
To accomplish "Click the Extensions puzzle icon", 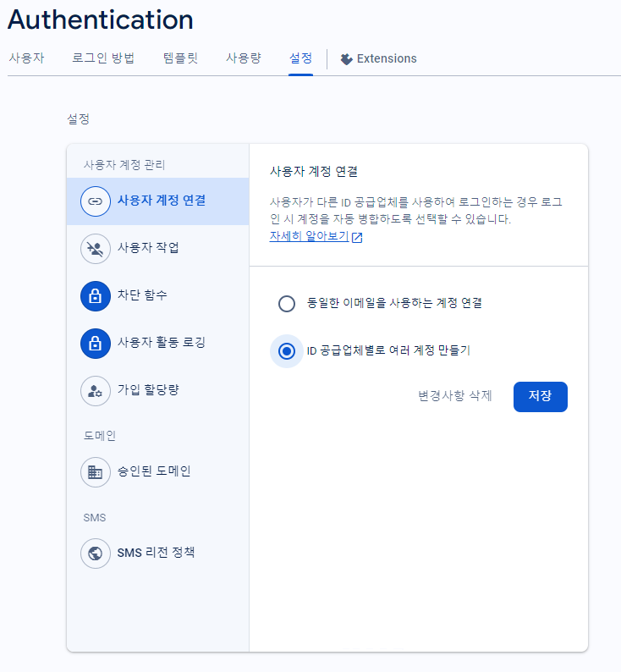I will 346,58.
